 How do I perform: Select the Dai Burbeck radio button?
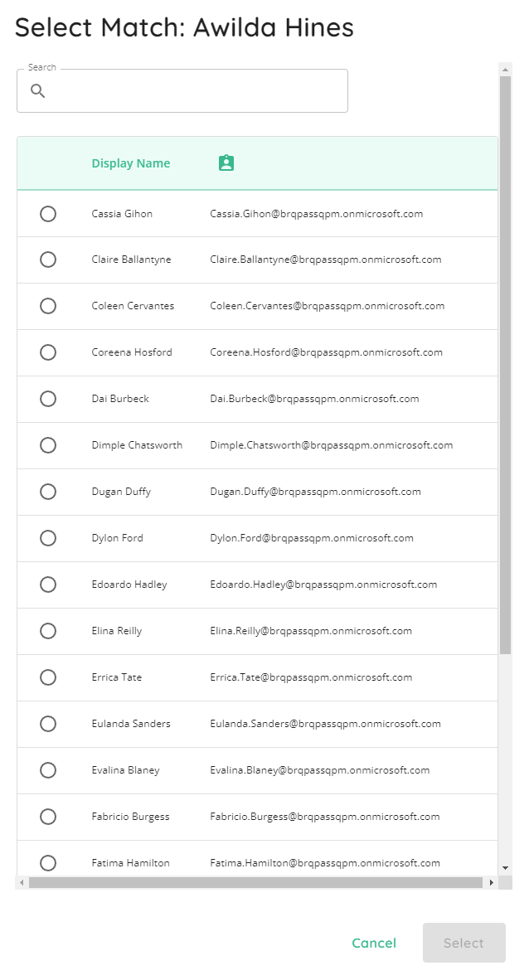pyautogui.click(x=48, y=399)
